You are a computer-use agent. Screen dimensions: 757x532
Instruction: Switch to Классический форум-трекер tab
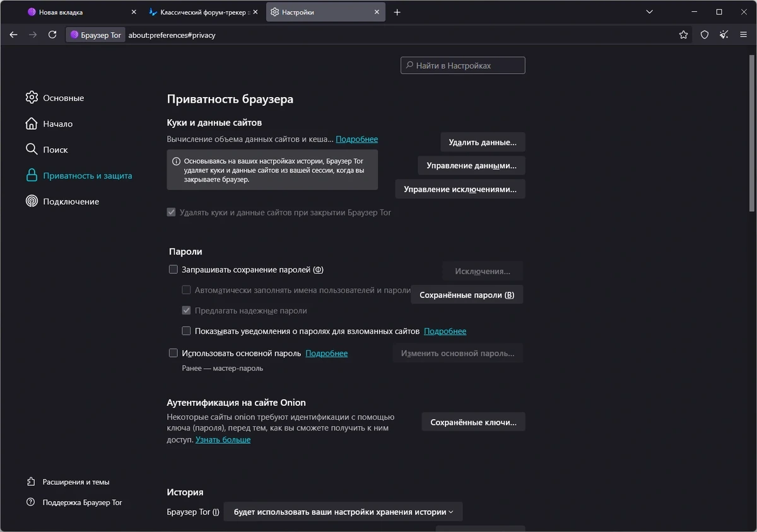(x=203, y=12)
